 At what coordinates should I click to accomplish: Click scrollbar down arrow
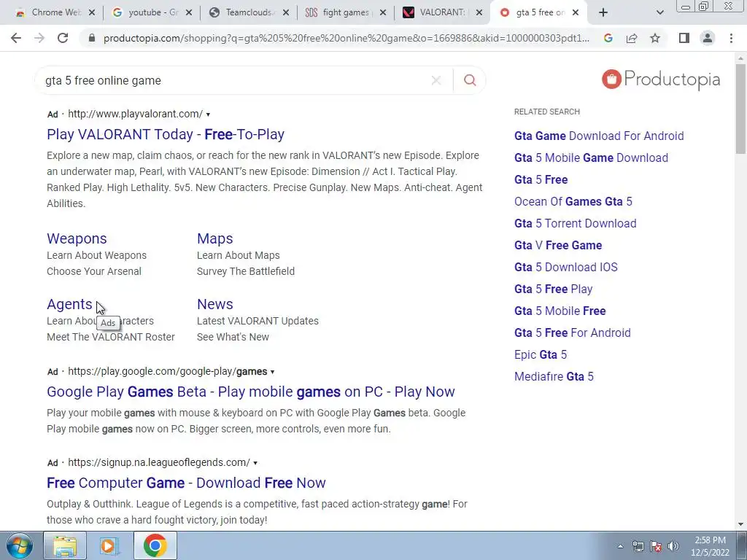coord(740,525)
